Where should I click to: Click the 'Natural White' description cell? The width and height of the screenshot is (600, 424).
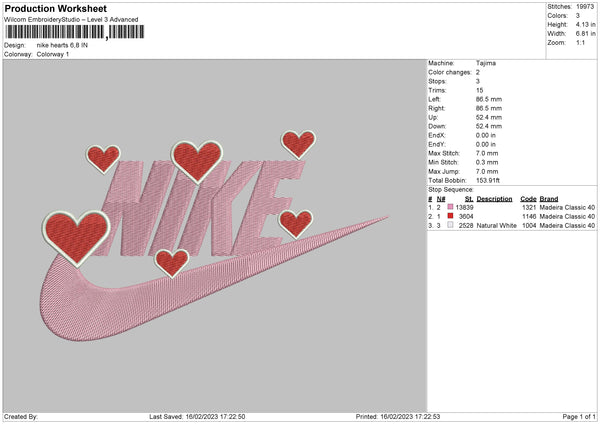click(x=497, y=225)
